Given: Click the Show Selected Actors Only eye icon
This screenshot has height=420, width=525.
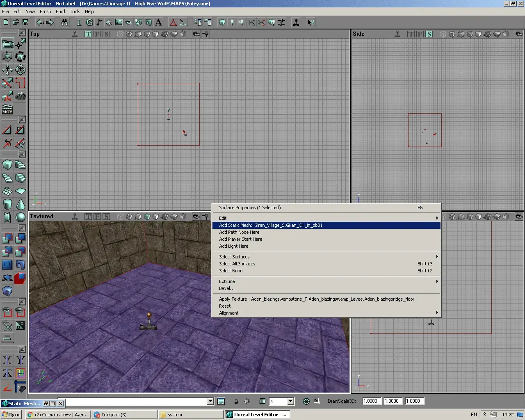Looking at the screenshot, I should click(x=7, y=313).
